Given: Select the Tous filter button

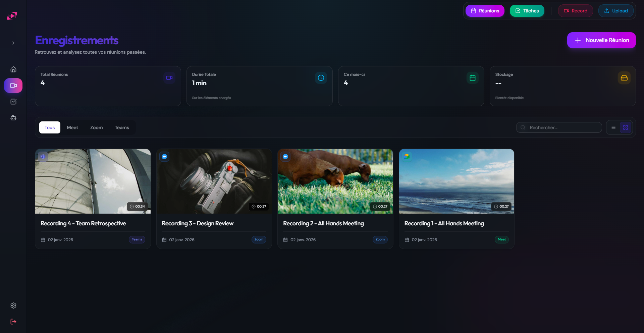Looking at the screenshot, I should pyautogui.click(x=50, y=127).
